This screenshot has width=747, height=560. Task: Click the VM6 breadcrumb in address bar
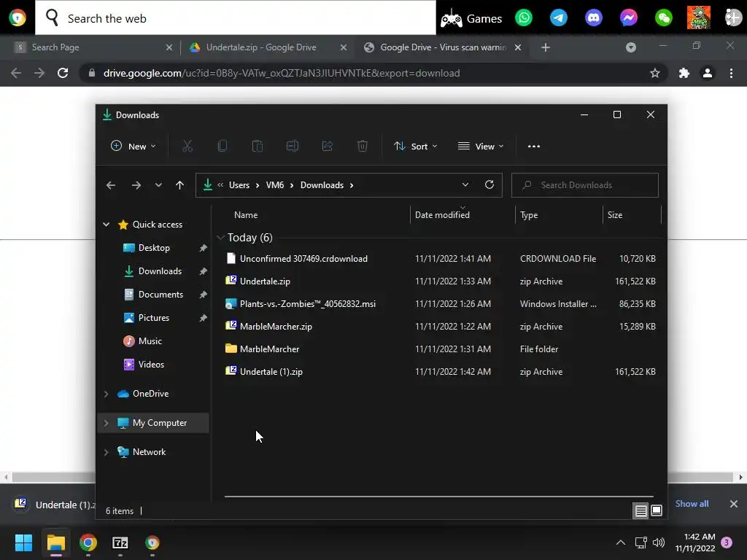coord(275,185)
